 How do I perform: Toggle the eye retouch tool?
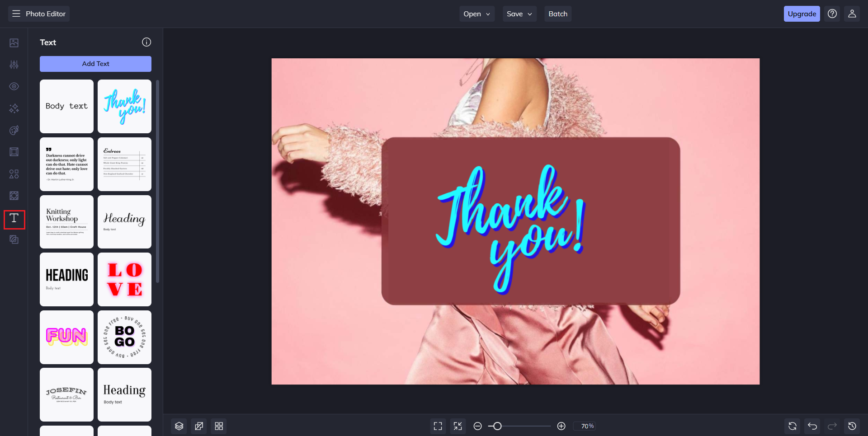(14, 86)
